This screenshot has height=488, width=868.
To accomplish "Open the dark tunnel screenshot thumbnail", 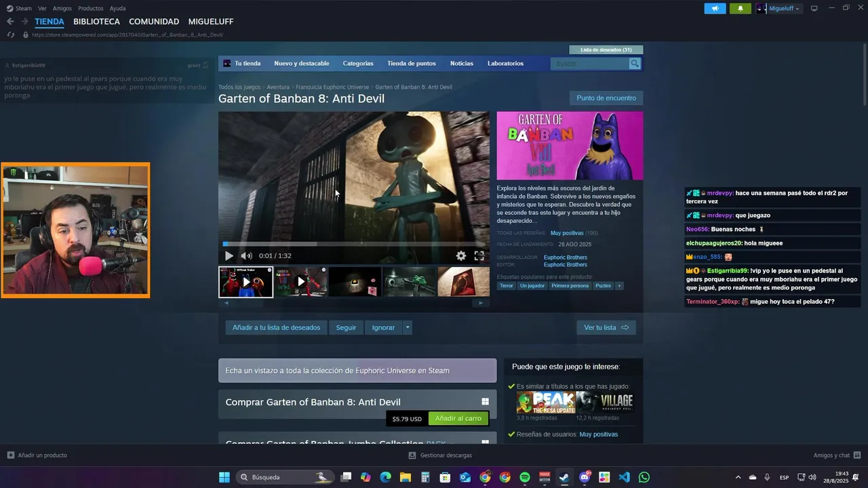I will point(355,282).
